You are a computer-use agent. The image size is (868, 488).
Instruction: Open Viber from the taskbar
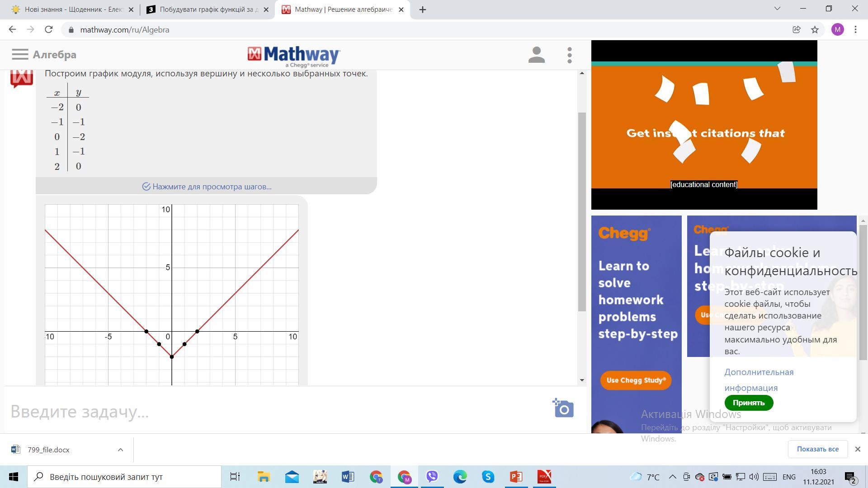[432, 477]
